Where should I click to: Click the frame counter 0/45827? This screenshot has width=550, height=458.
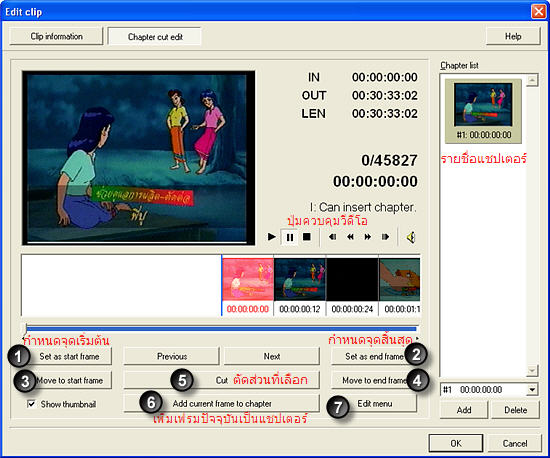tap(389, 161)
